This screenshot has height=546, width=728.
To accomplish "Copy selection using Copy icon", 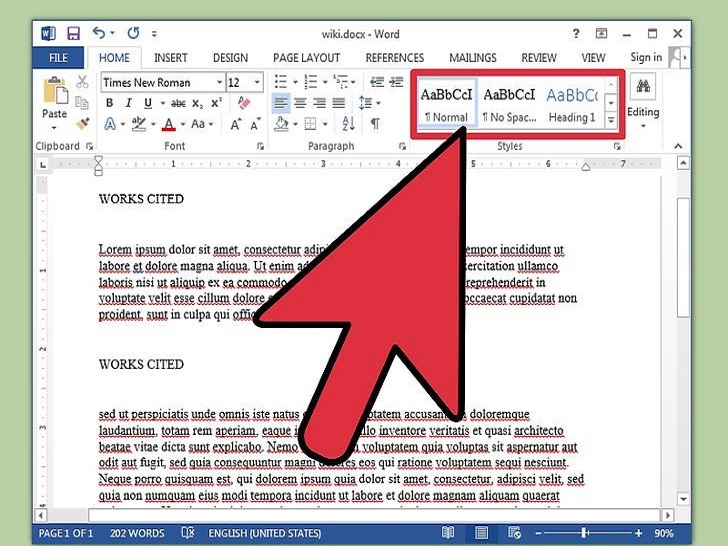I will point(82,103).
